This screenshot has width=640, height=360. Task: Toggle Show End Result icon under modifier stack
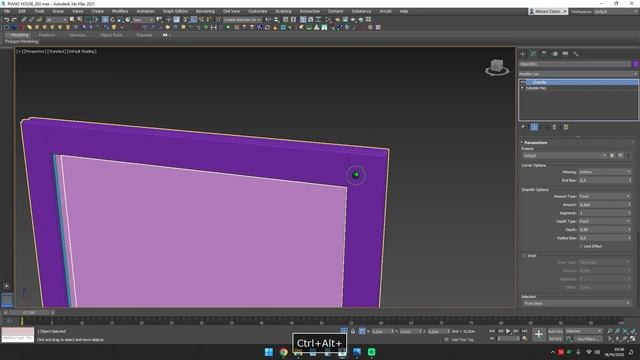coord(534,127)
